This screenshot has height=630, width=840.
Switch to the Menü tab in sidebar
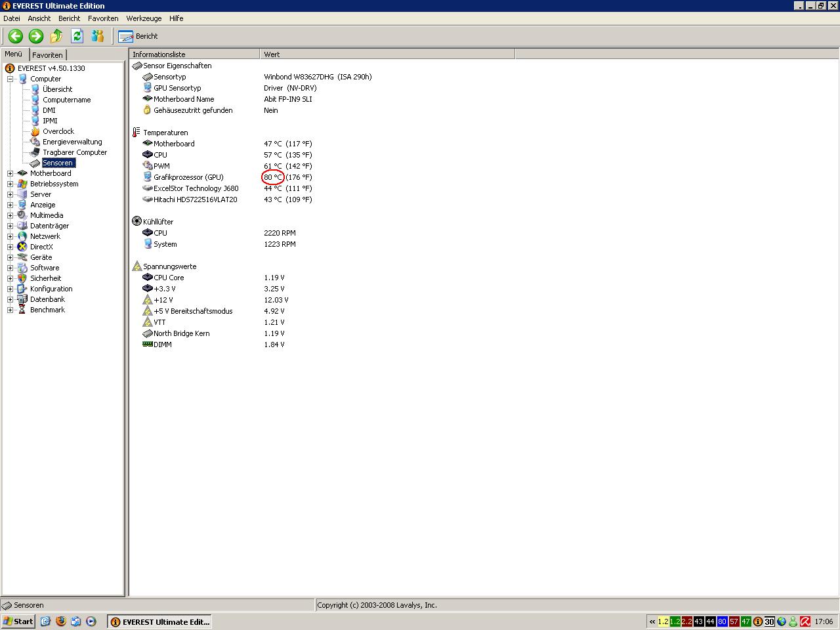pos(14,54)
